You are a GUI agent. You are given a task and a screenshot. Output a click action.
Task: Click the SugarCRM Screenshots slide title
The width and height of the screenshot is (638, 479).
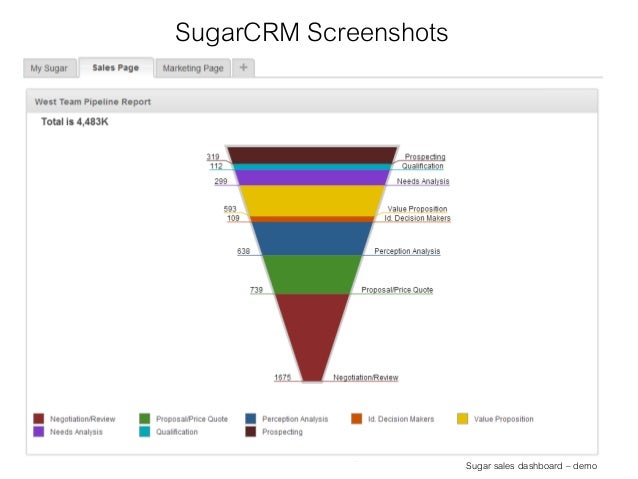pyautogui.click(x=312, y=32)
